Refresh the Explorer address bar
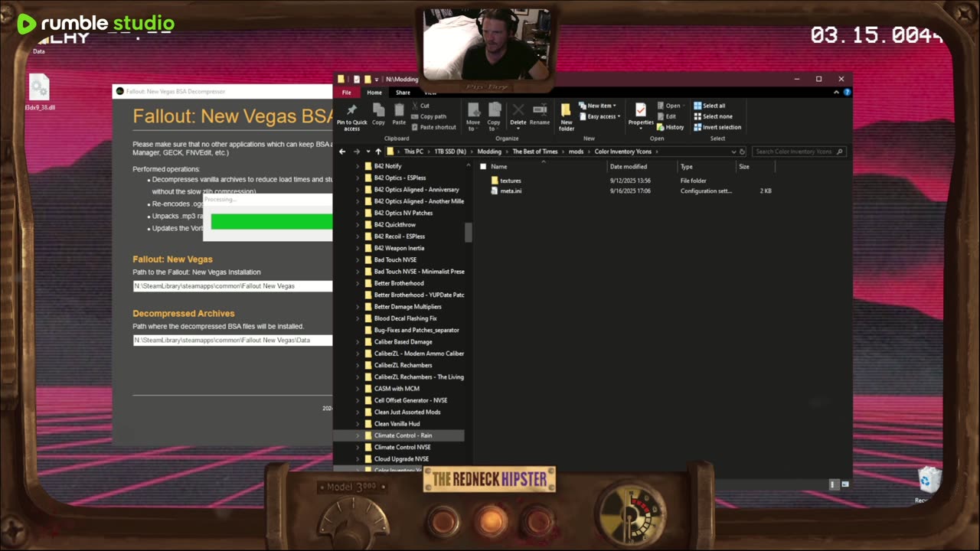This screenshot has width=980, height=551. pos(743,152)
